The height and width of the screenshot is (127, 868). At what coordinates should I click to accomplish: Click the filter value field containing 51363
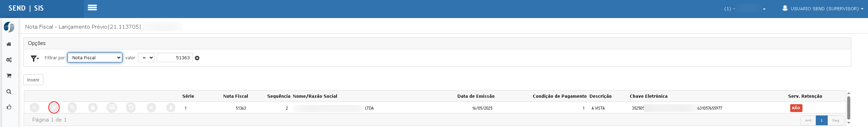[175, 58]
